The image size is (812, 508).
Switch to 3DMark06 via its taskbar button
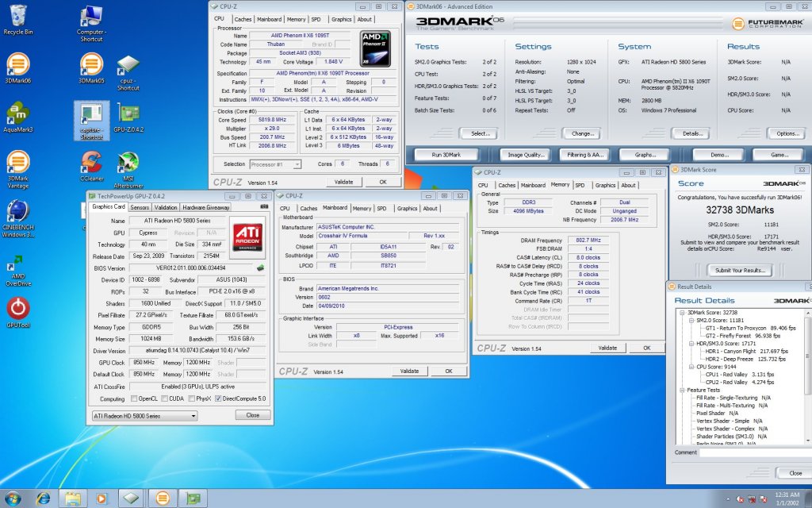point(163,498)
